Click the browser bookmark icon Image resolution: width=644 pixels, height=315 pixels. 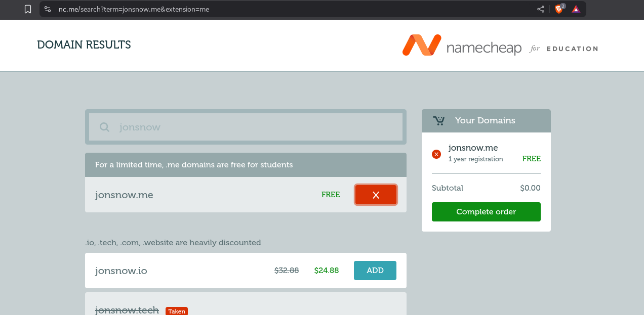pos(28,9)
